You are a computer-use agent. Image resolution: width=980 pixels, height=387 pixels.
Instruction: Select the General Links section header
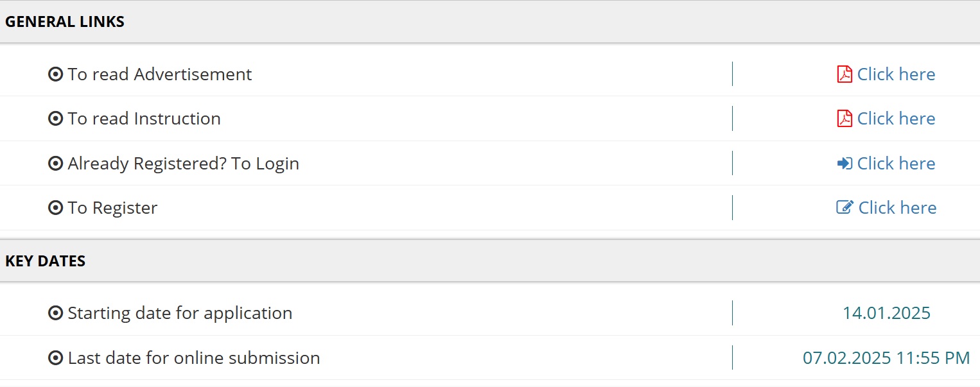coord(65,22)
